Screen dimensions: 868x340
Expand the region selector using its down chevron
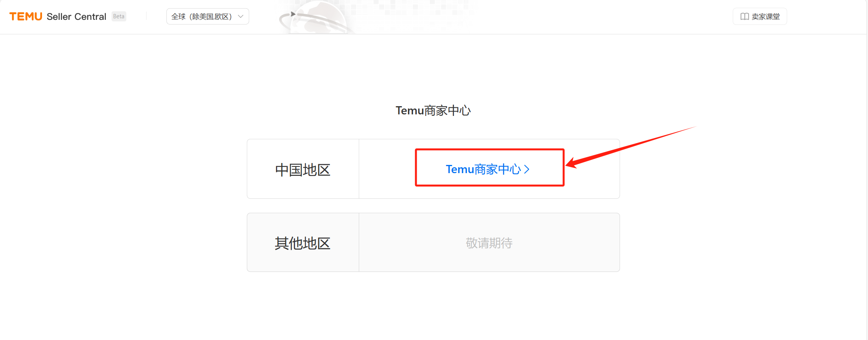pos(241,16)
